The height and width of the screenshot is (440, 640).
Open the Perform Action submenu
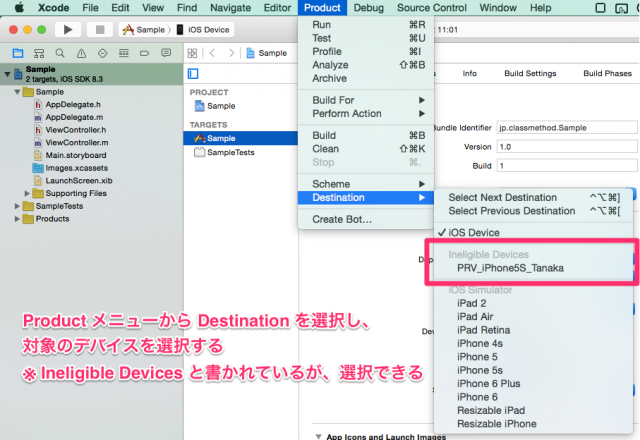click(x=366, y=113)
